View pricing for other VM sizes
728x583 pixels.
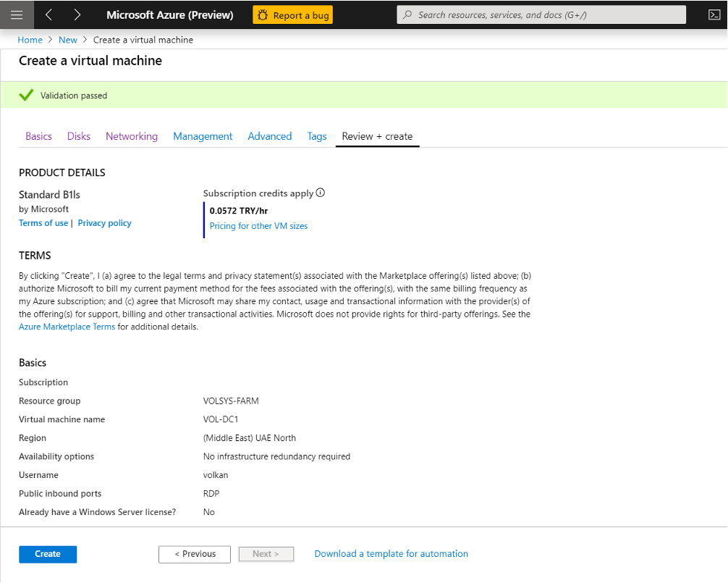[258, 226]
